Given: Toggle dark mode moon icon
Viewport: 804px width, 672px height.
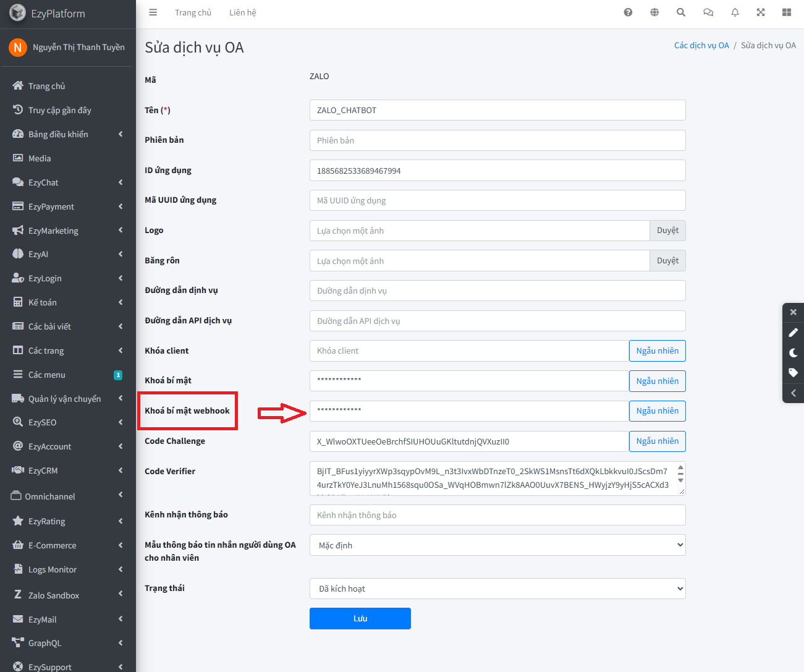Looking at the screenshot, I should point(793,353).
